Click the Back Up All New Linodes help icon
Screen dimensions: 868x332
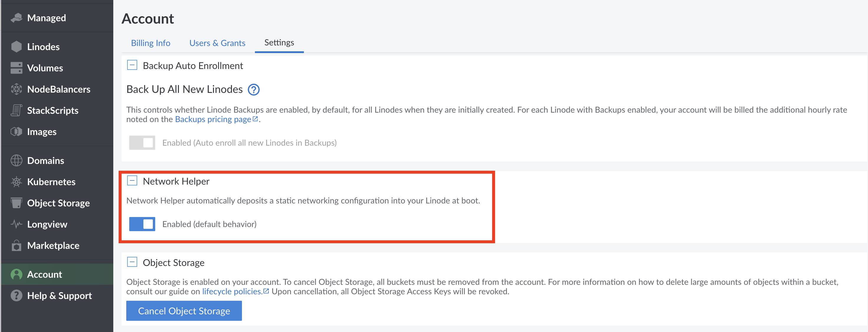pyautogui.click(x=254, y=90)
